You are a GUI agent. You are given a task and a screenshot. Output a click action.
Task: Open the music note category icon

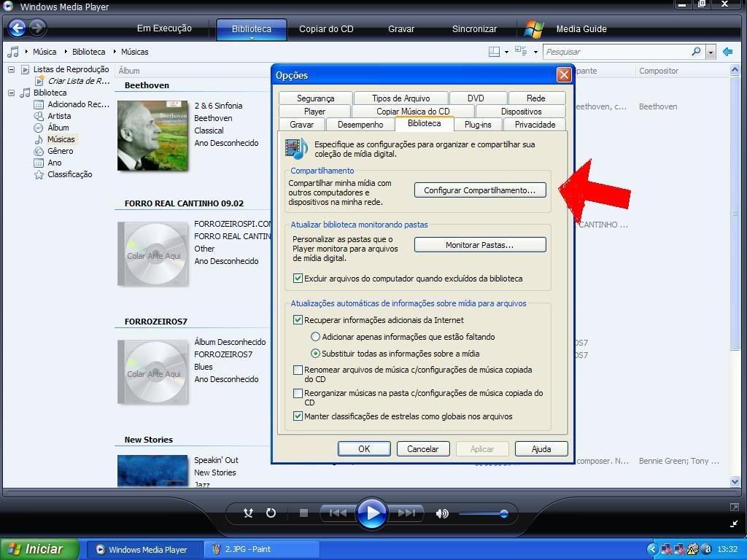[13, 52]
